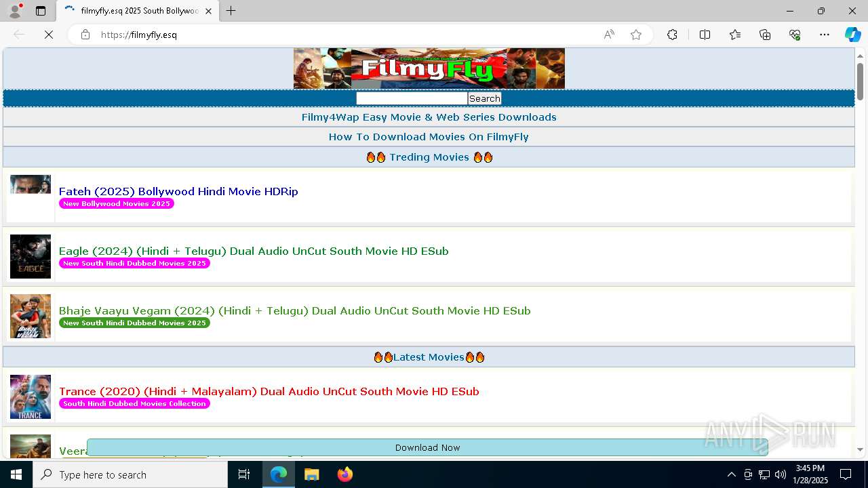This screenshot has width=868, height=488.
Task: Open File Explorer from taskbar
Action: click(x=311, y=474)
